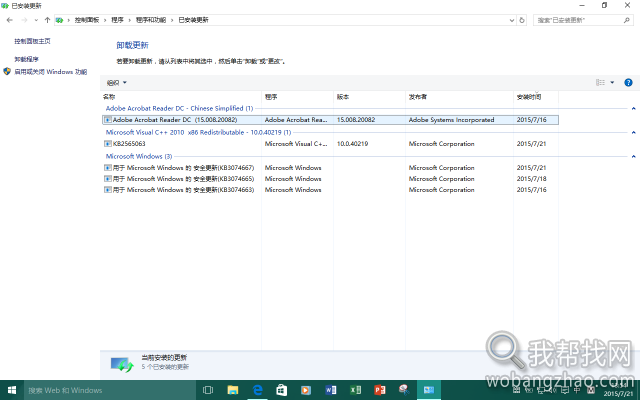Viewport: 640px width, 400px height.
Task: Launch Word from taskbar
Action: pyautogui.click(x=331, y=390)
